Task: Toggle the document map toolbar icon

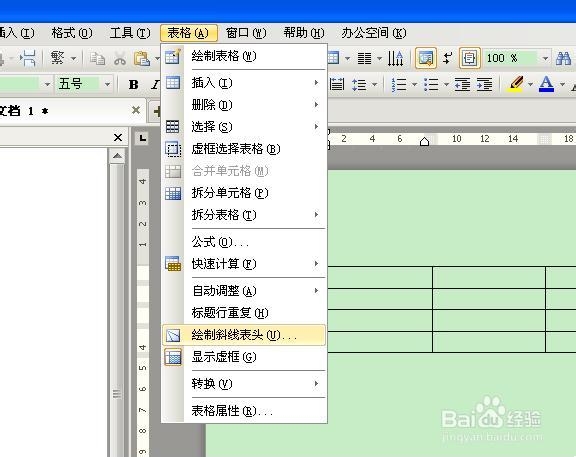Action: click(x=426, y=58)
